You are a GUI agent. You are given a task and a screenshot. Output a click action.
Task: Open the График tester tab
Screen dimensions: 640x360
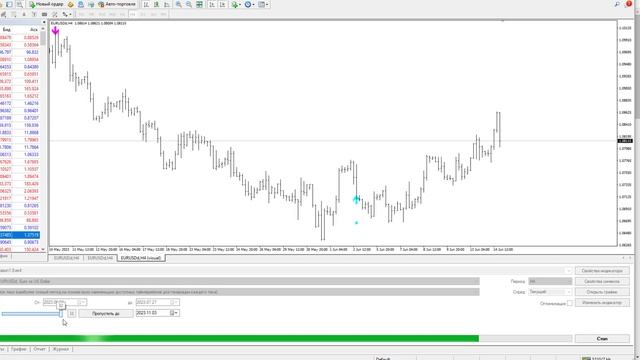18,349
